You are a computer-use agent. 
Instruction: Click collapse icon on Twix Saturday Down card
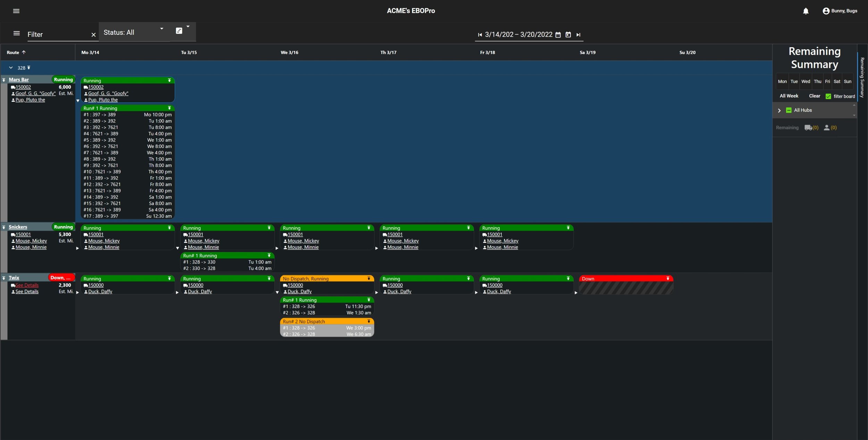(668, 278)
